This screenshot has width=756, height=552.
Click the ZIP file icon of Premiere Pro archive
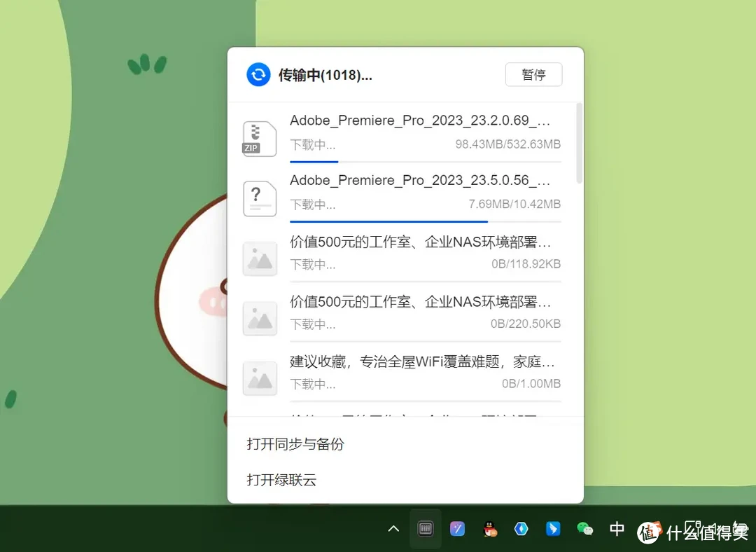point(259,139)
